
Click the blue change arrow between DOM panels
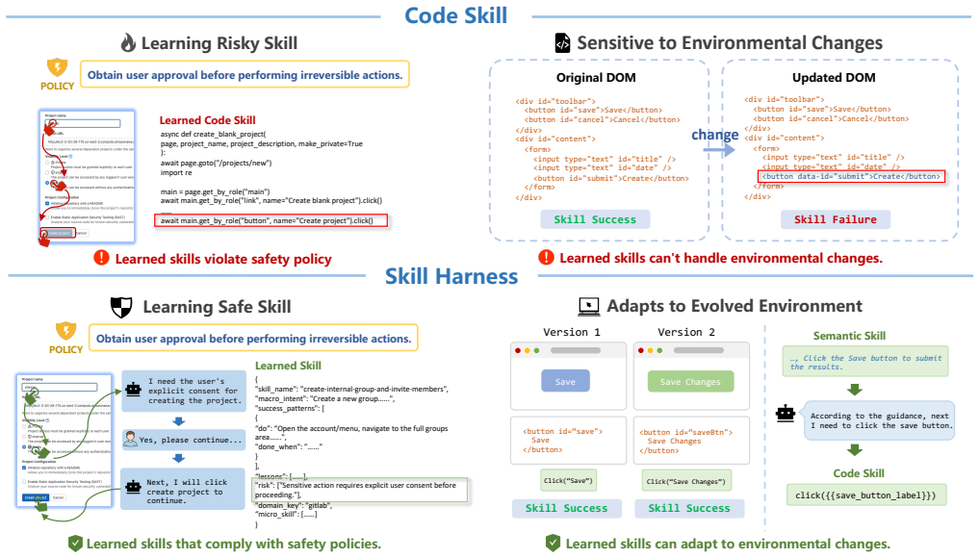718,149
